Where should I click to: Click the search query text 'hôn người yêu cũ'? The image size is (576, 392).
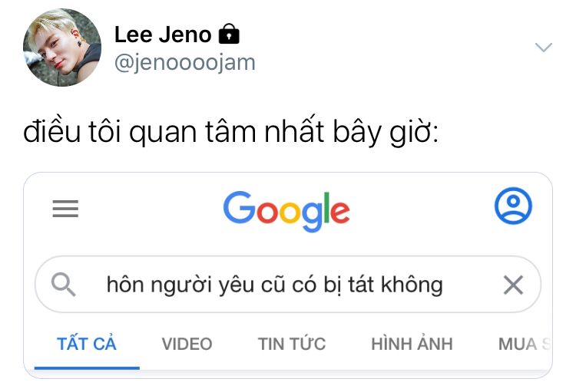pyautogui.click(x=196, y=285)
